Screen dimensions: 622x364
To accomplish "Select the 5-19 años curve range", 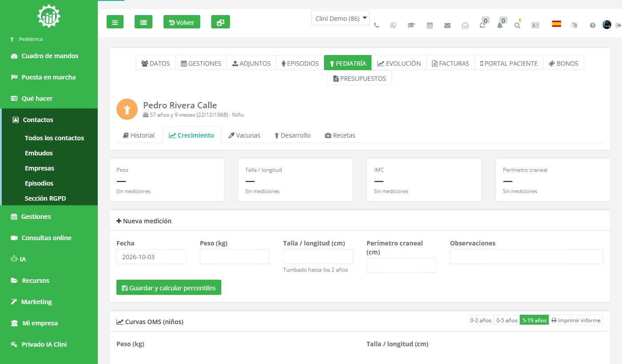I will (x=534, y=320).
